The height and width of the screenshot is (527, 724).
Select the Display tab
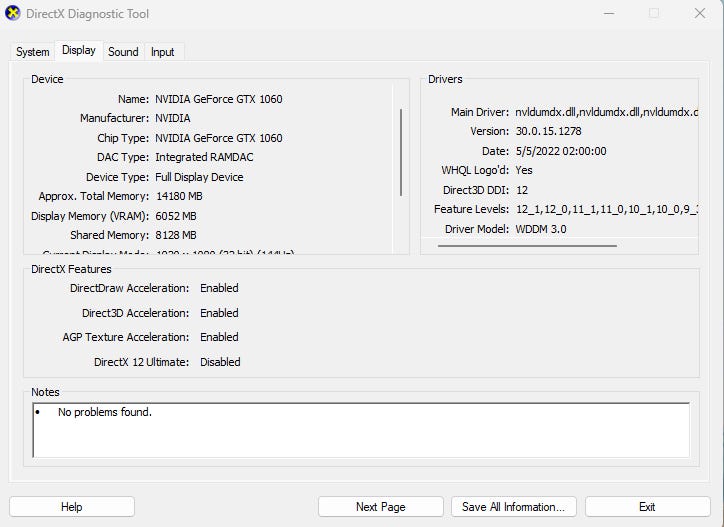pyautogui.click(x=78, y=50)
